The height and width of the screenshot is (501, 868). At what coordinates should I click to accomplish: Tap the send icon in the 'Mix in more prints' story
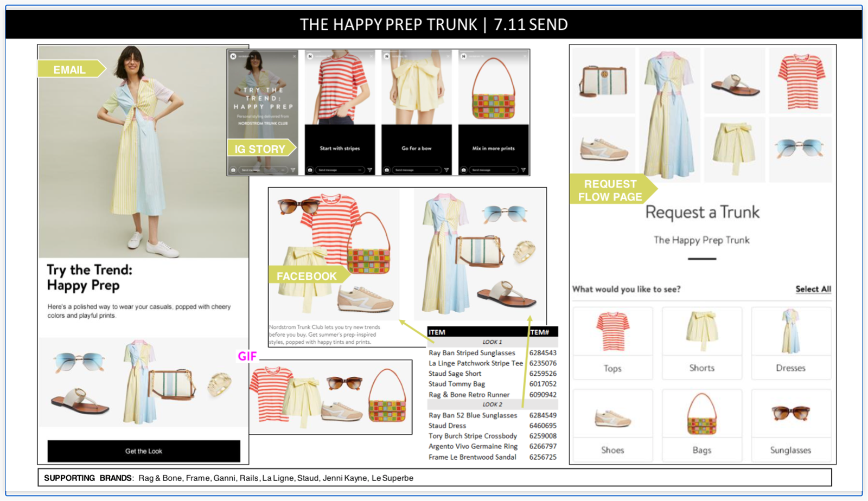(524, 170)
